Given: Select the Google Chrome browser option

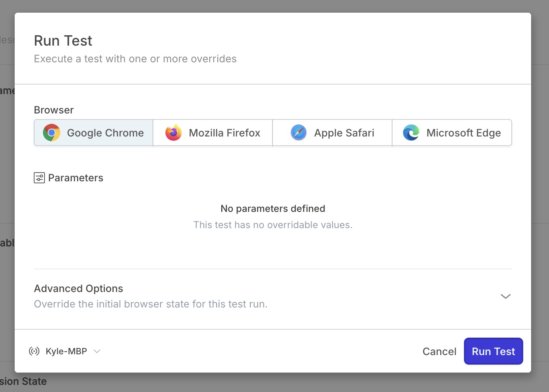Looking at the screenshot, I should click(105, 133).
